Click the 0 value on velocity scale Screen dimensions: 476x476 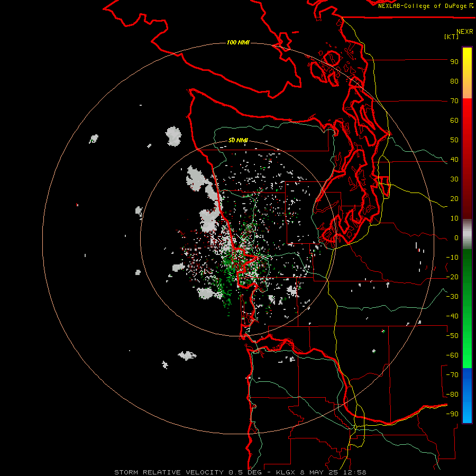[456, 238]
